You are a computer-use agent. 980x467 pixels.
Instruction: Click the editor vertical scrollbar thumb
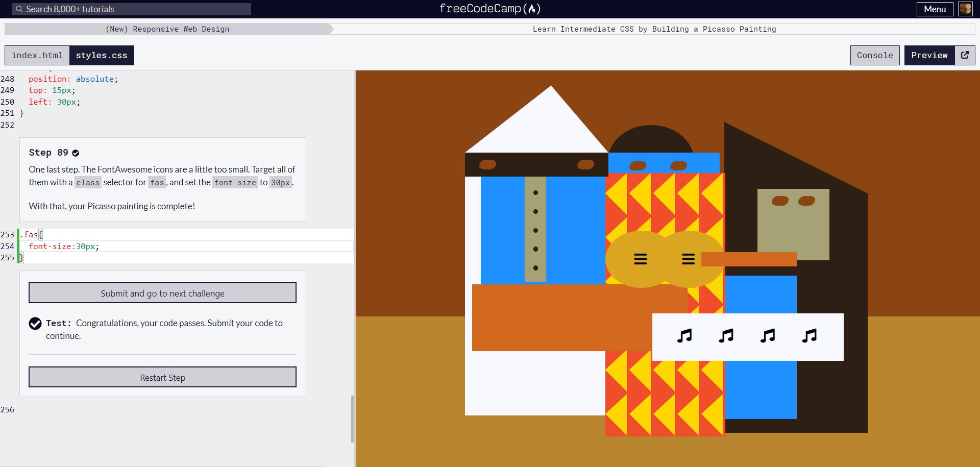click(x=352, y=419)
